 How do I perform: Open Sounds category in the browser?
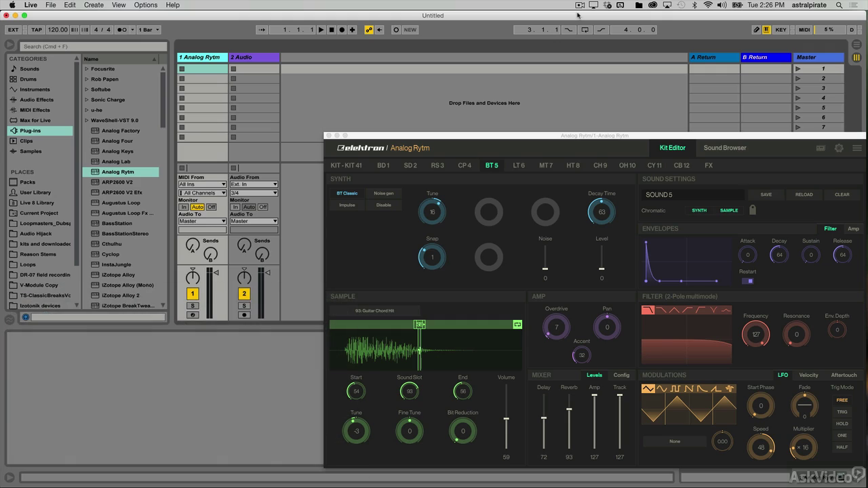[29, 68]
